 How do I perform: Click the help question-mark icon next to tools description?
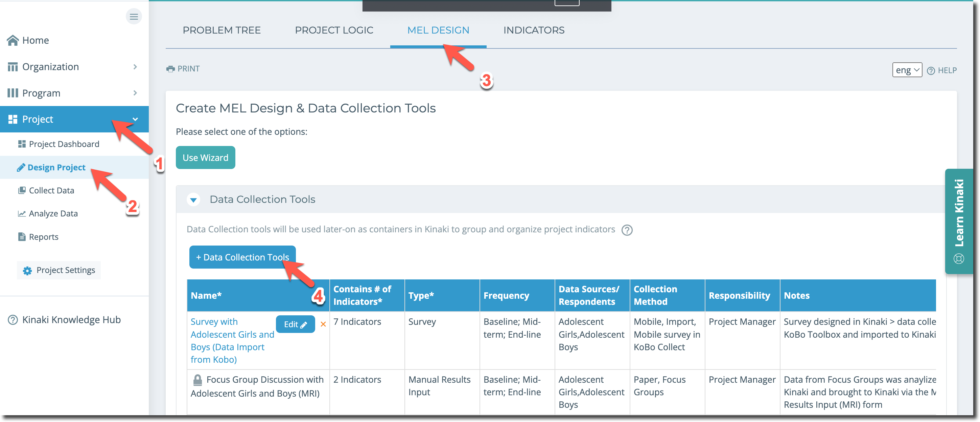click(627, 230)
